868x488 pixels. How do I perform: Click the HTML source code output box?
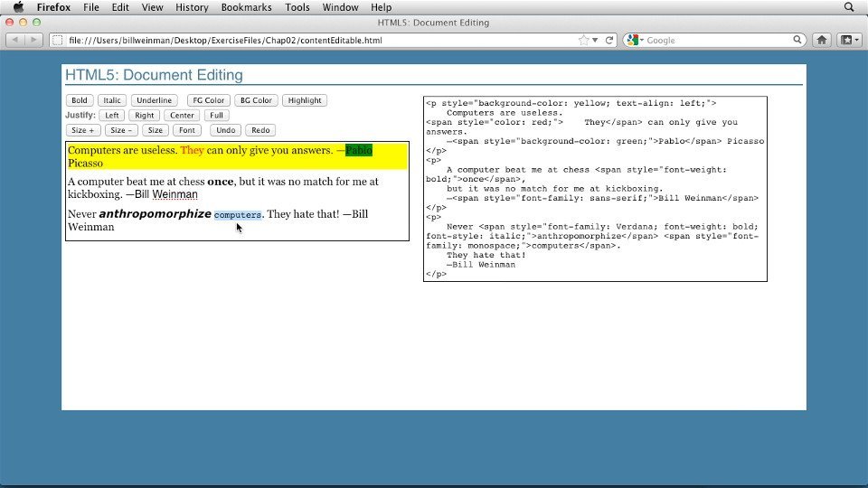click(595, 189)
